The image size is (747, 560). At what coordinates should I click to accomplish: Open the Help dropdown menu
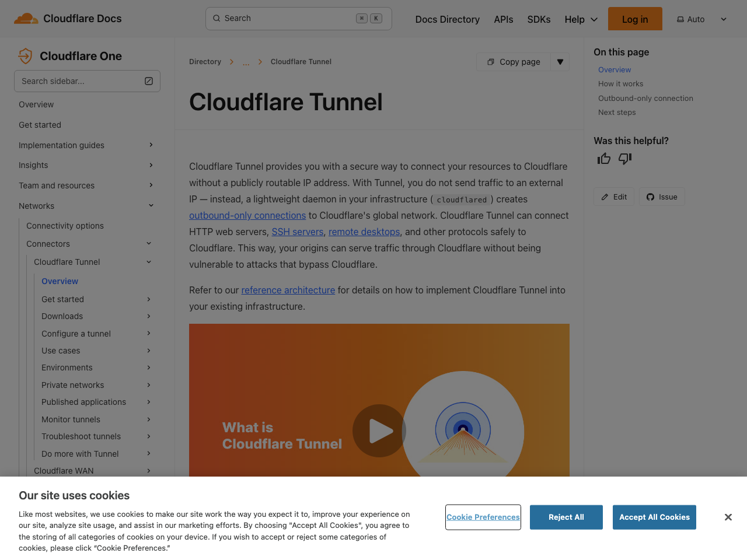580,19
